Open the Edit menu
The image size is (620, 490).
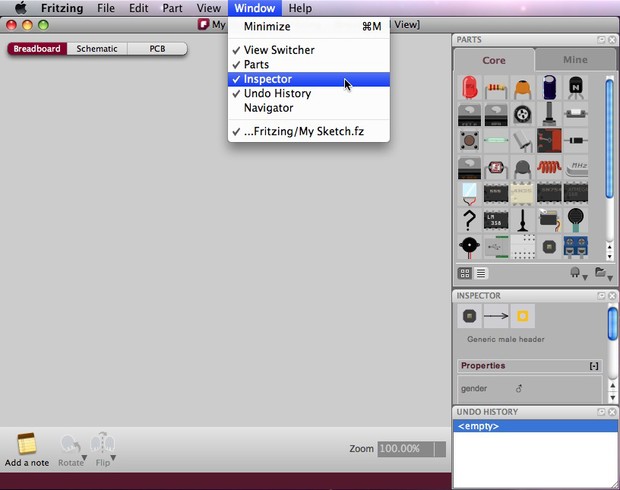click(x=138, y=8)
